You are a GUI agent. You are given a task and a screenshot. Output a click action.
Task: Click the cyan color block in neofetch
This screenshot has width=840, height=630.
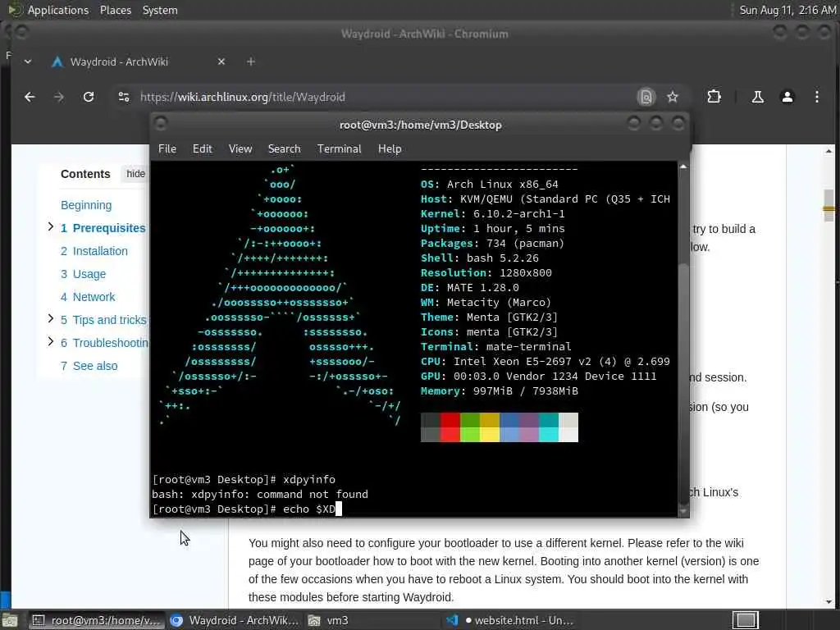click(x=549, y=427)
